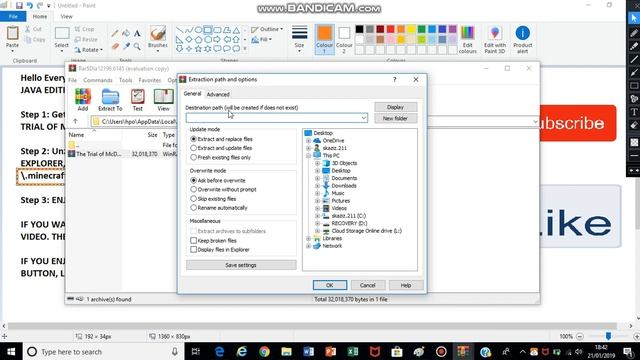Open the WinRAR Commands menu
Viewport: 640px width, 360px height.
coord(98,80)
